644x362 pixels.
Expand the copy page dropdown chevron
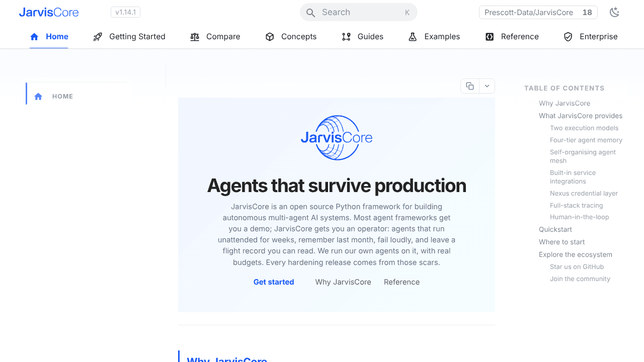(487, 86)
